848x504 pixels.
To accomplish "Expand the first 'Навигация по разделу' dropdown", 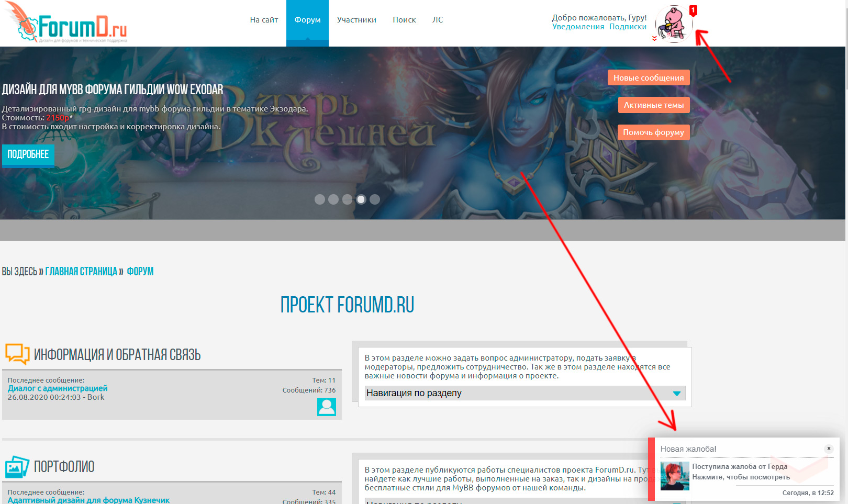I will (525, 393).
